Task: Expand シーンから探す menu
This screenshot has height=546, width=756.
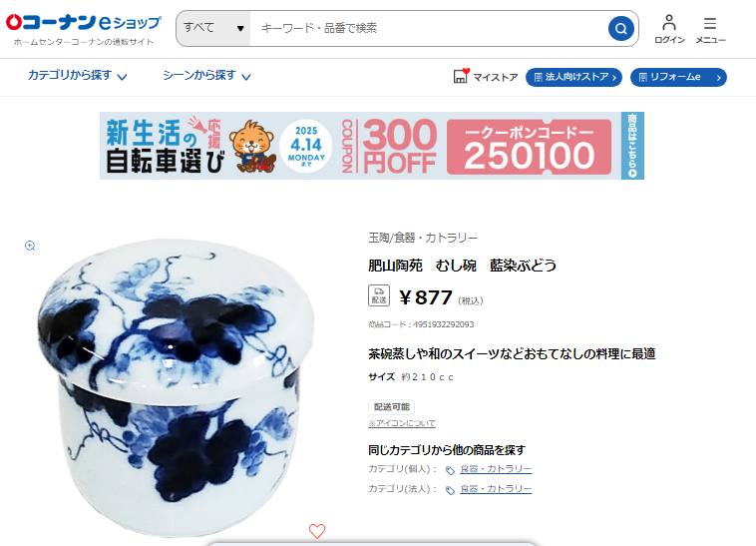Action: (206, 76)
